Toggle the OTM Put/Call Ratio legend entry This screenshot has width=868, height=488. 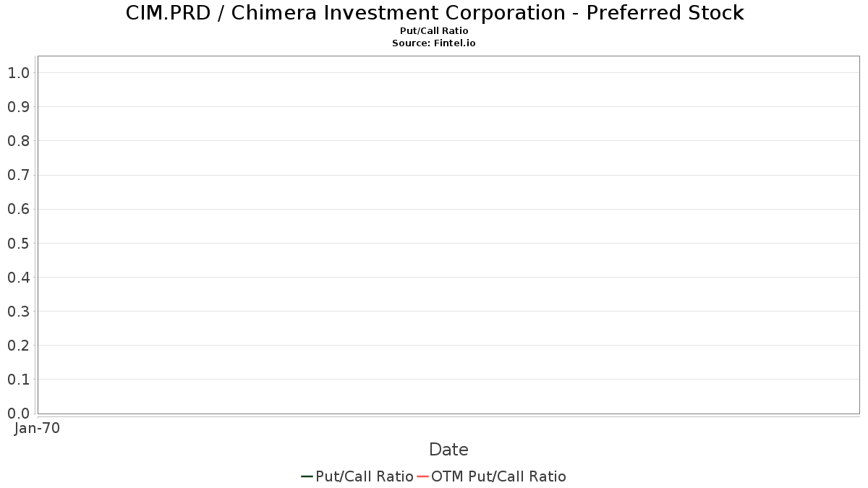(x=492, y=476)
